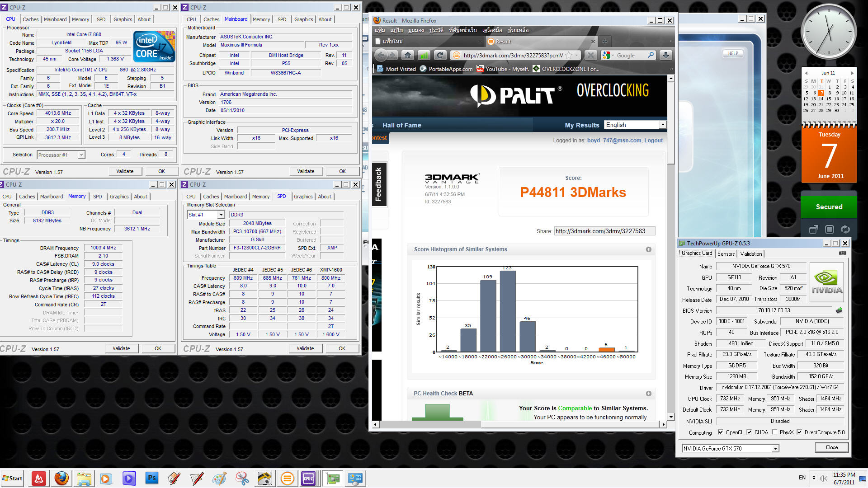Open the Snipping Tool taskbar icon
Screen dimensions: 868x488
(242, 478)
